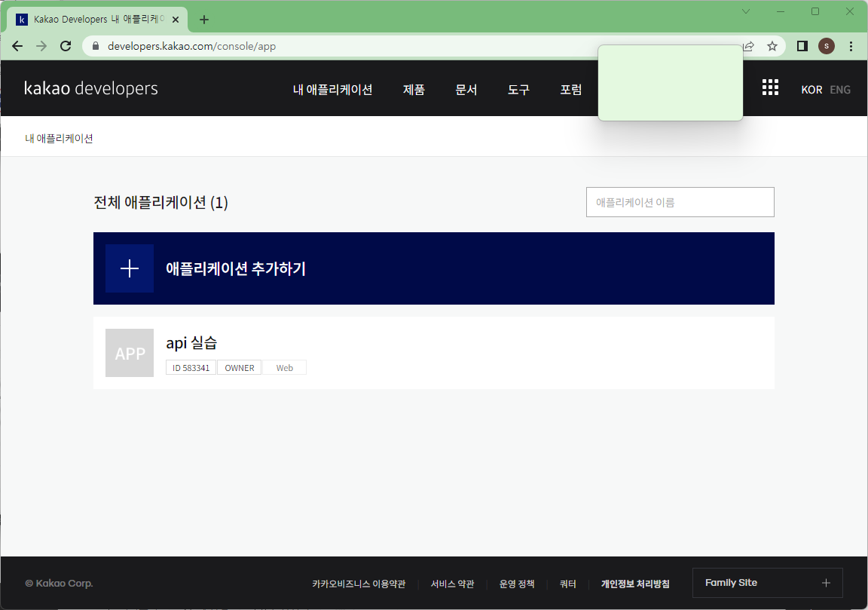Maximize the browser window
Viewport: 868px width, 610px height.
(815, 11)
